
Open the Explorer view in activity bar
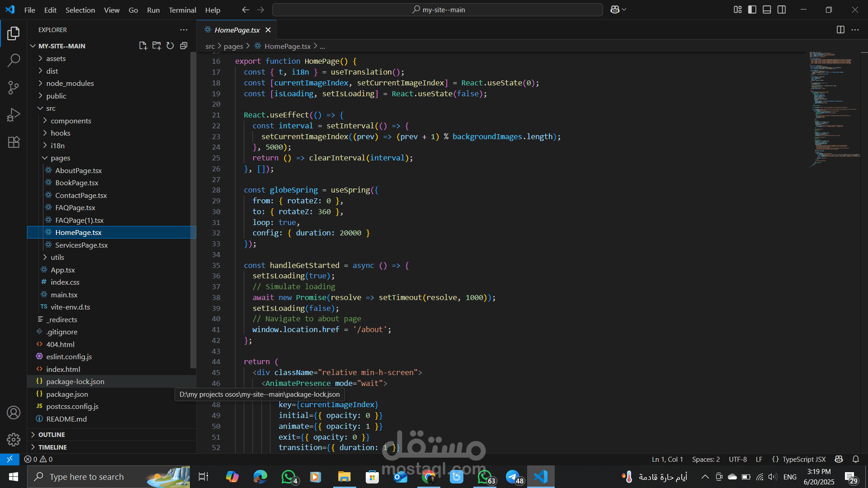(x=14, y=33)
